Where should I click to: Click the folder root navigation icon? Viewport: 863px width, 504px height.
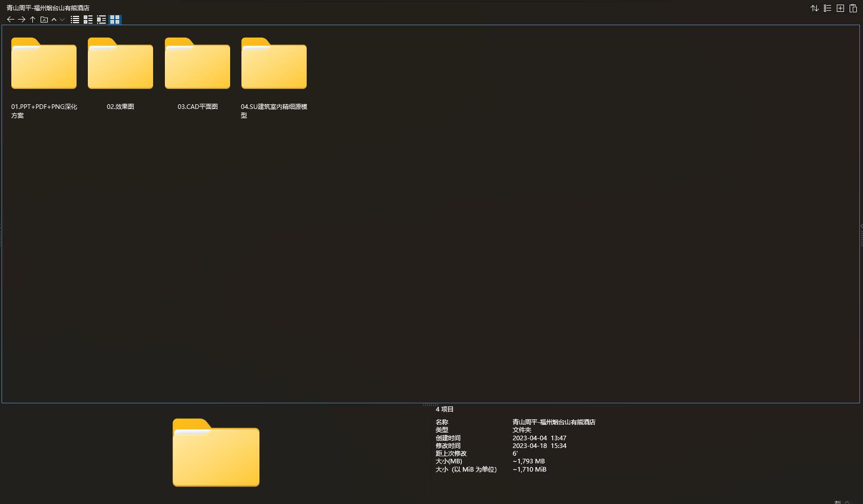[x=44, y=20]
